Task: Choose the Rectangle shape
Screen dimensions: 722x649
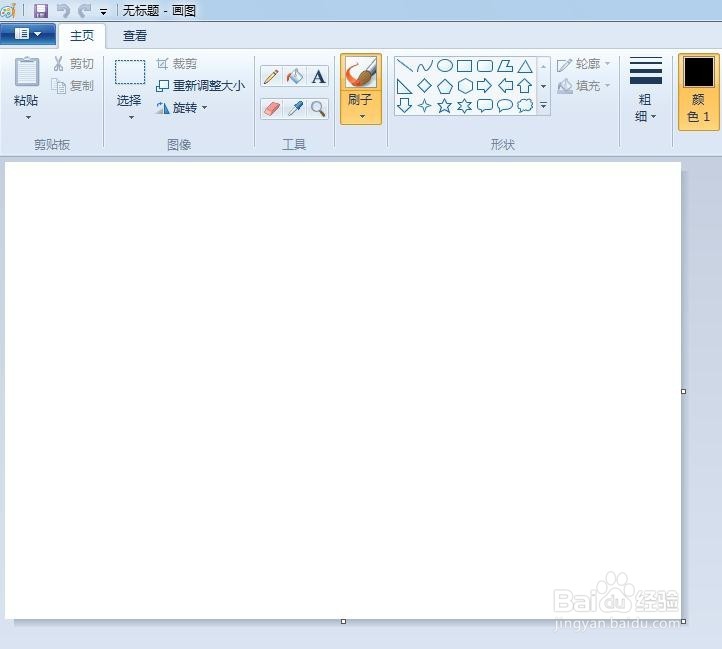Action: [465, 66]
